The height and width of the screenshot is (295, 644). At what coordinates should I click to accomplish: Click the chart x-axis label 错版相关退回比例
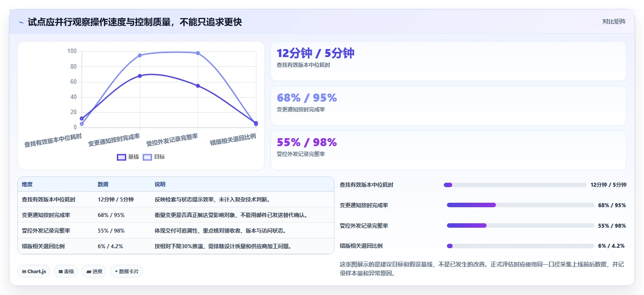point(233,139)
